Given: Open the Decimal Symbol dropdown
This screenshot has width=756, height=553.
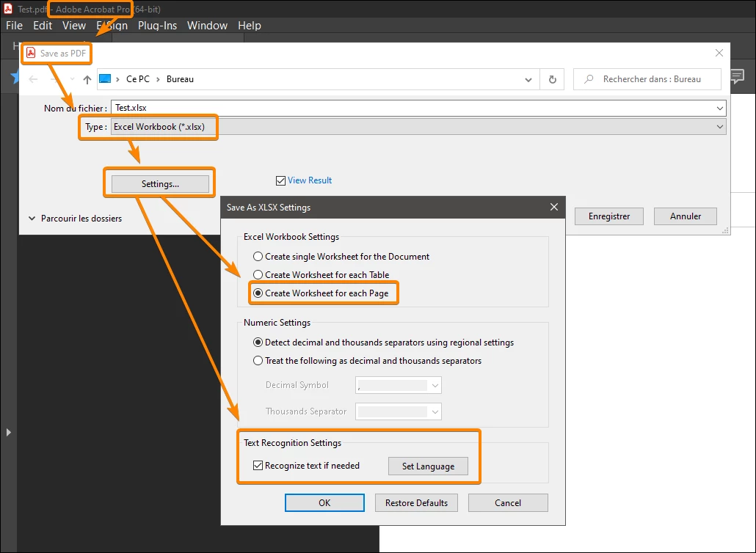Looking at the screenshot, I should tap(399, 385).
